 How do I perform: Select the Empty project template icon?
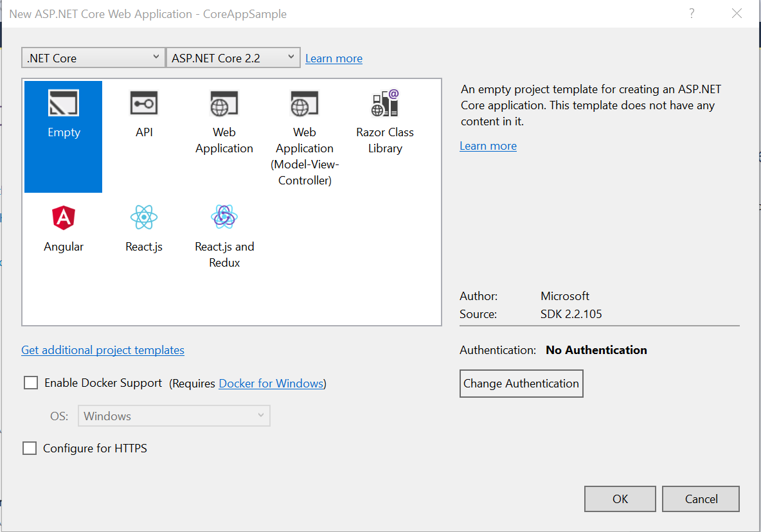tap(63, 104)
